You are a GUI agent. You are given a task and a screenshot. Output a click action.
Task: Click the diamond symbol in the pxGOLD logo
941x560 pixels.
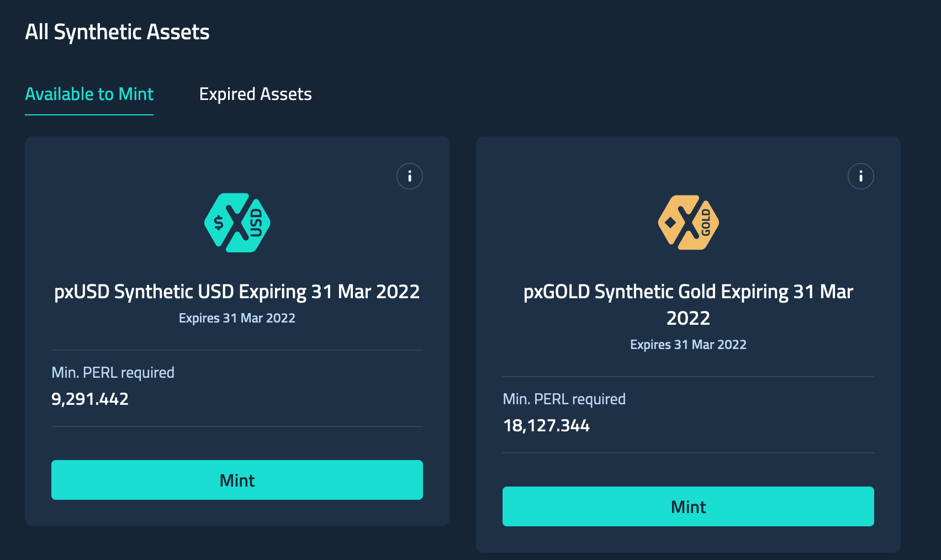click(x=670, y=223)
